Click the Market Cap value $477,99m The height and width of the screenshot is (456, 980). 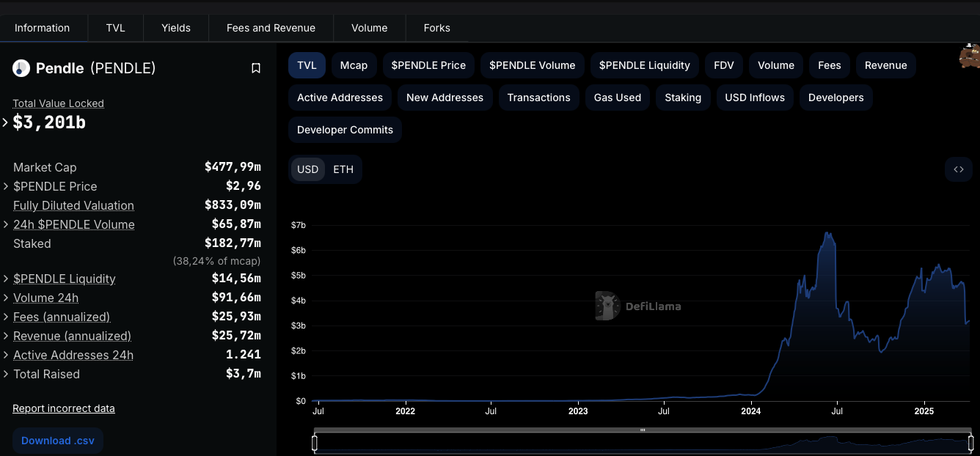click(233, 167)
